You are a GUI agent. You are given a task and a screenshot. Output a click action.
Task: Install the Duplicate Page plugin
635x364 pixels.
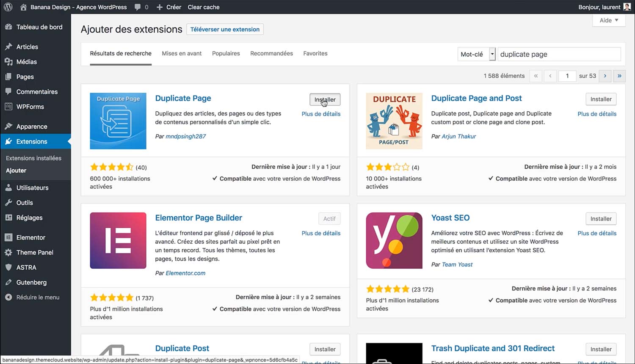click(325, 99)
